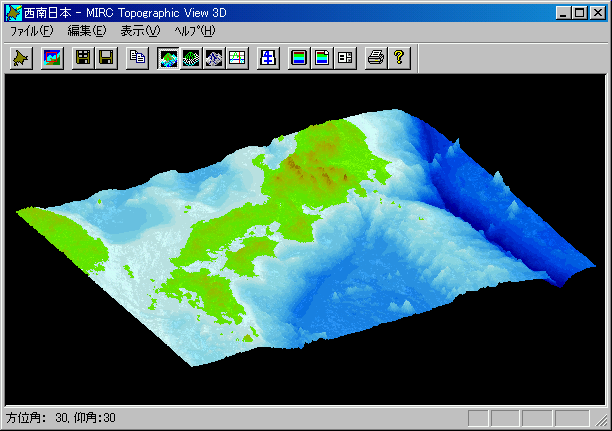Click the green peak of the 3D terrain

pyautogui.click(x=310, y=160)
